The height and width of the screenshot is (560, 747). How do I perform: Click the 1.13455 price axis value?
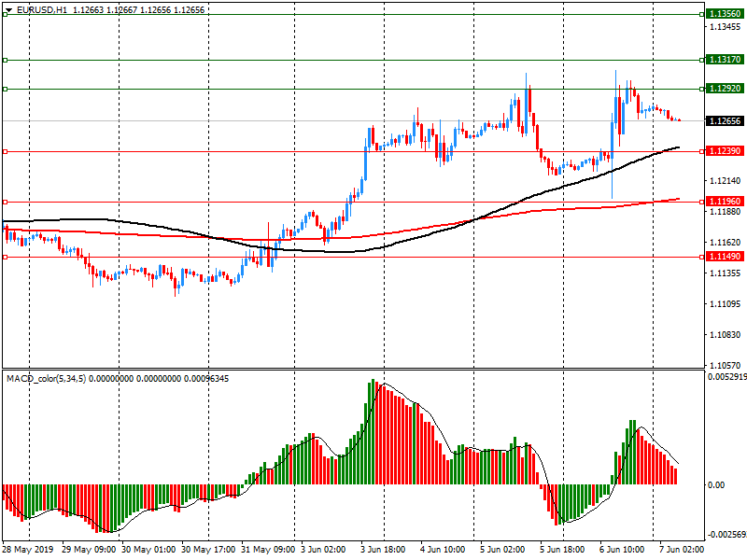point(726,27)
